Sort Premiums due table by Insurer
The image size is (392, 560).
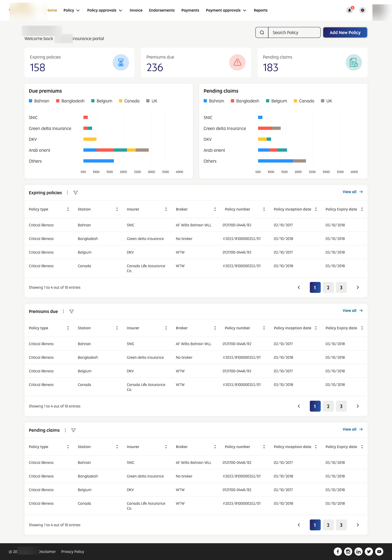pos(166,328)
